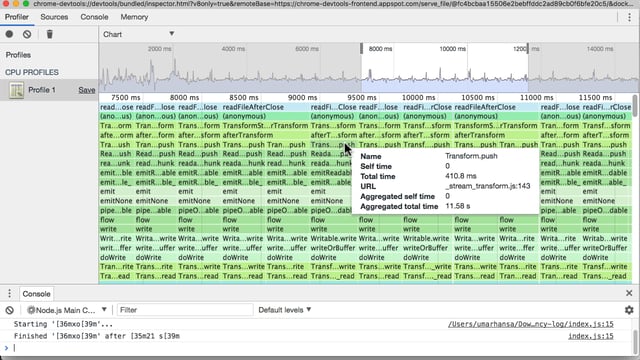640x360 pixels.
Task: Select the wide readFileAfterClose block near 8500 ms
Action: tap(265, 107)
